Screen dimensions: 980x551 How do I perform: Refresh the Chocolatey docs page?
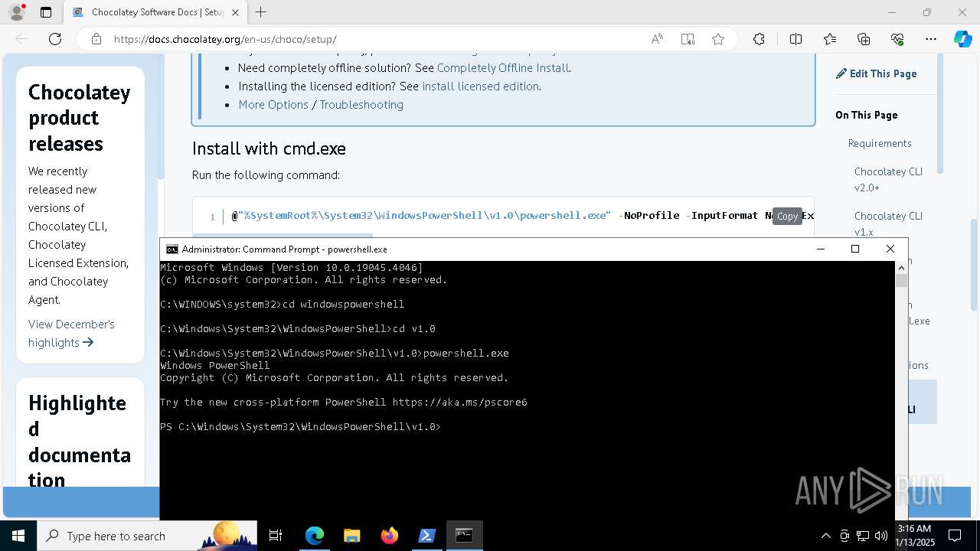55,39
